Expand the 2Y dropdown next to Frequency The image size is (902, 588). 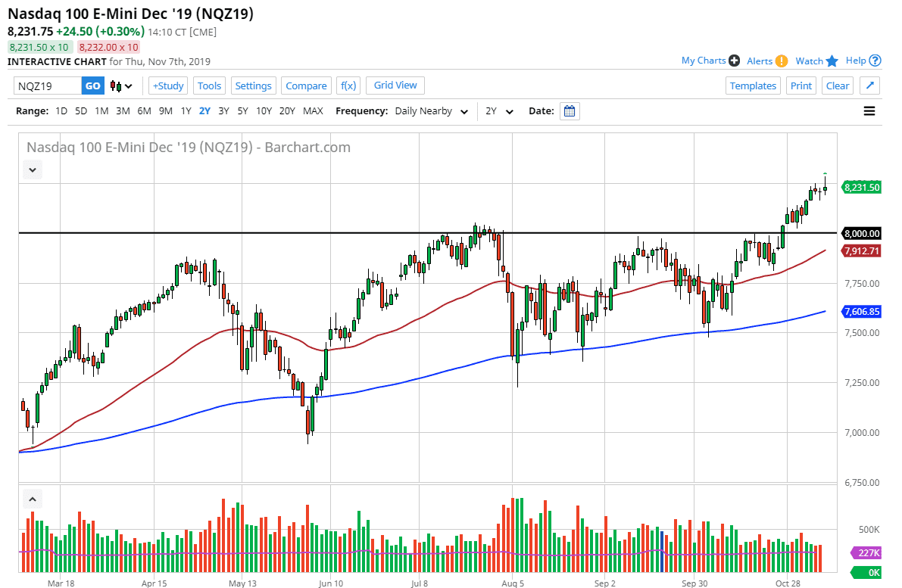[x=500, y=110]
